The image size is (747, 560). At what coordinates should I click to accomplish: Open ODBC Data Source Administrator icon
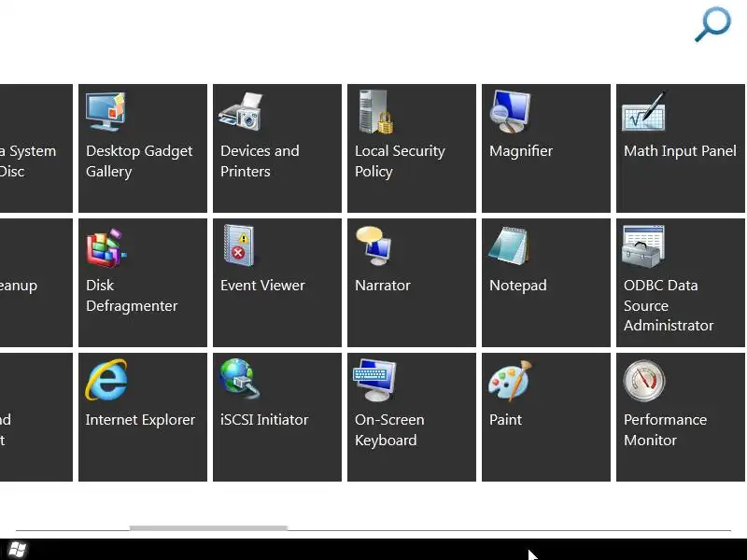(643, 246)
